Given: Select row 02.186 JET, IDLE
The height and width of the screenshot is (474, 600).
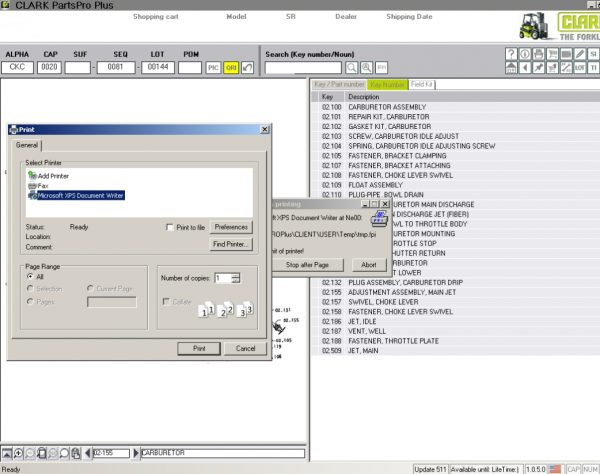Looking at the screenshot, I should (455, 321).
